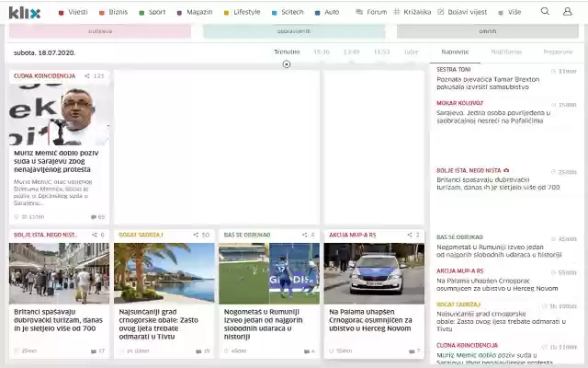Click share icon on Britanci spašavaju card

coord(95,235)
